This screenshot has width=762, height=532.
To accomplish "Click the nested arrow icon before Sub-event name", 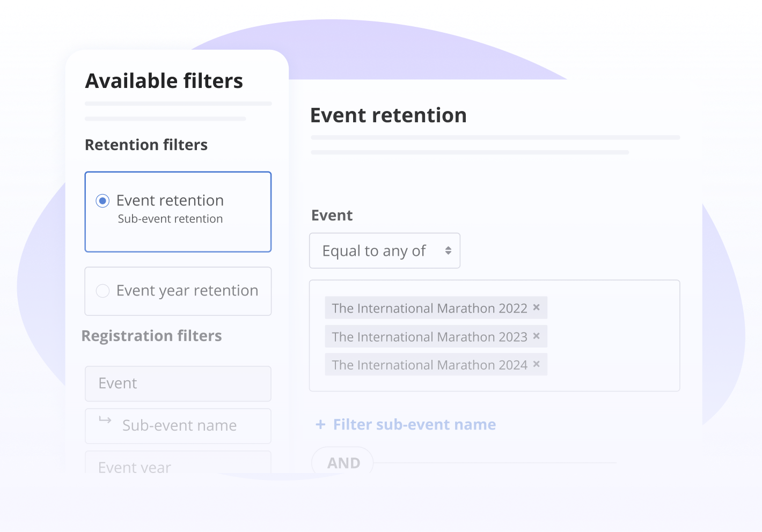I will (x=105, y=420).
